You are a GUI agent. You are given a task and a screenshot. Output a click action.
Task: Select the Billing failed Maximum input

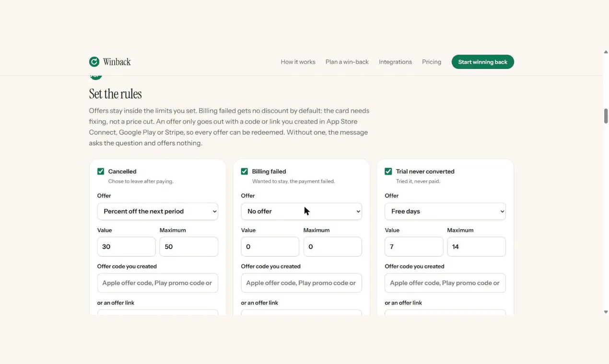pyautogui.click(x=333, y=247)
